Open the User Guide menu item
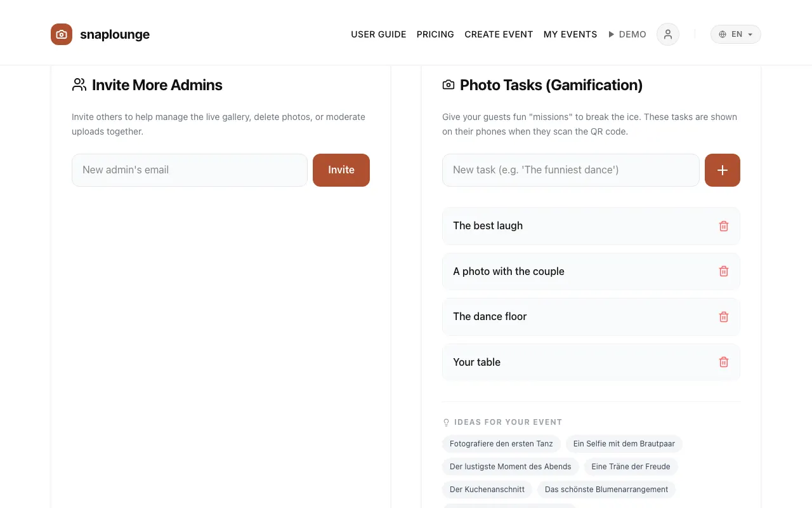 click(379, 34)
